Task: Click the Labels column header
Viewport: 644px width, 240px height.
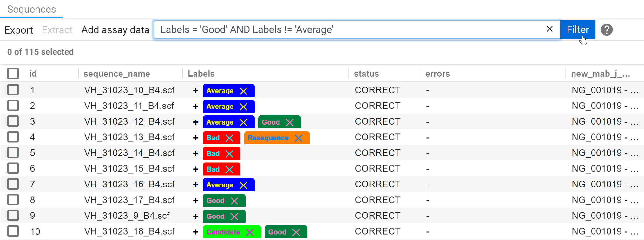Action: tap(201, 74)
